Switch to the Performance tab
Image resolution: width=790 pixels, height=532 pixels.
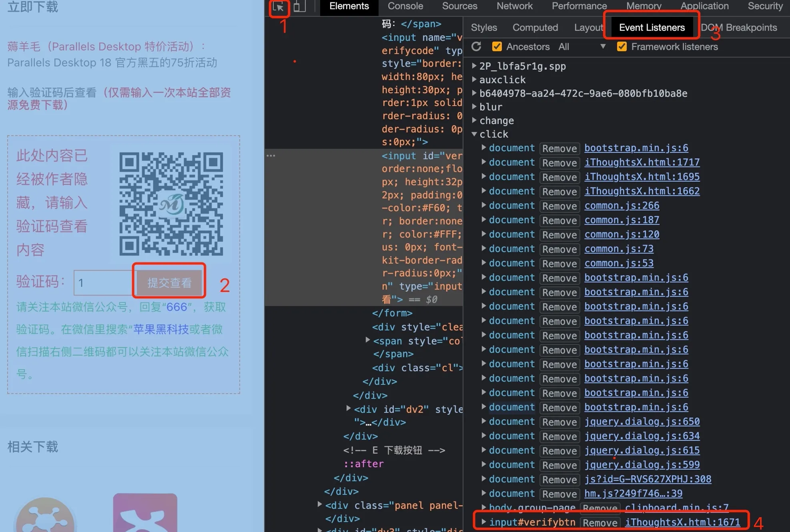579,6
